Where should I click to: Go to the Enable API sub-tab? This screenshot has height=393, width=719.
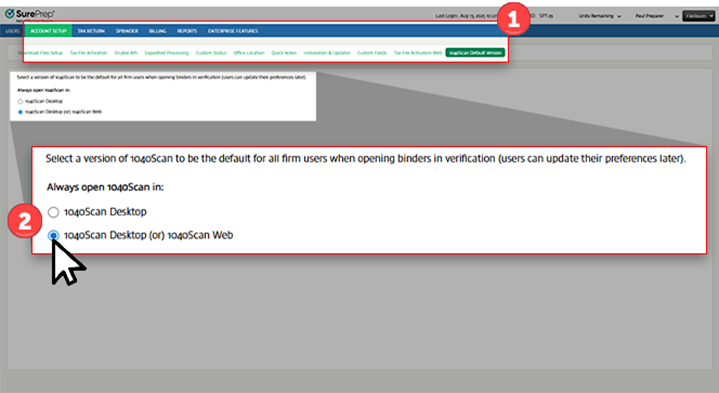click(x=126, y=53)
